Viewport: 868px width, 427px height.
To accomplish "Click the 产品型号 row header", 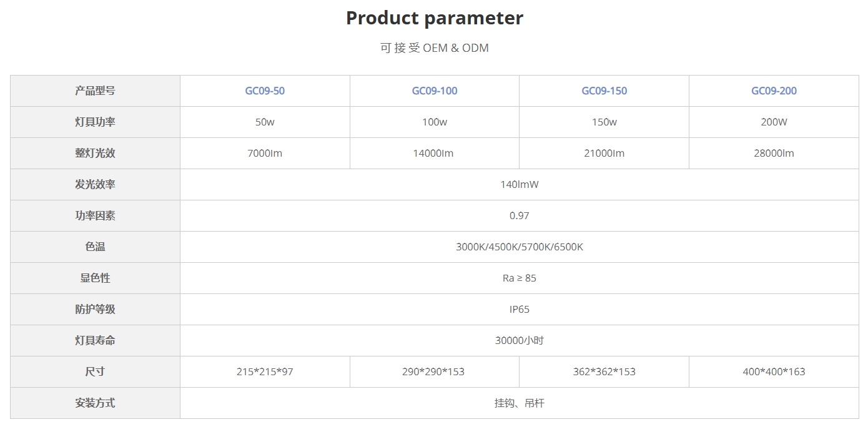I will [x=95, y=91].
